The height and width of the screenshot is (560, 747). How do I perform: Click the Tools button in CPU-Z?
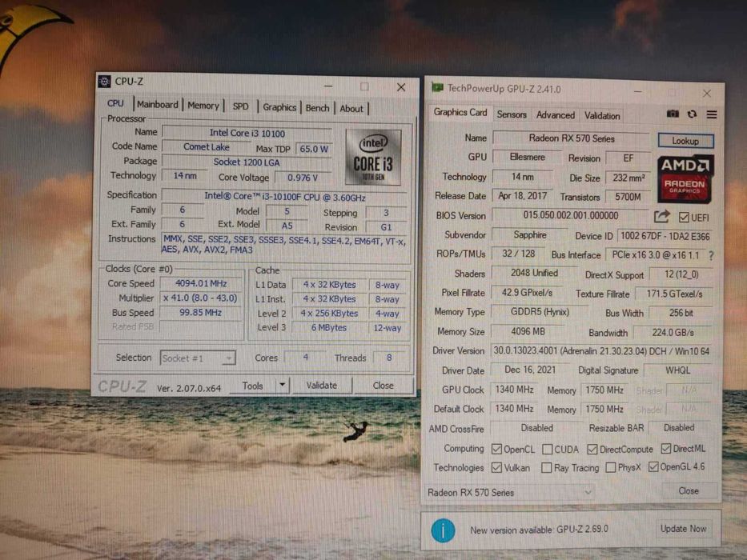coord(252,386)
